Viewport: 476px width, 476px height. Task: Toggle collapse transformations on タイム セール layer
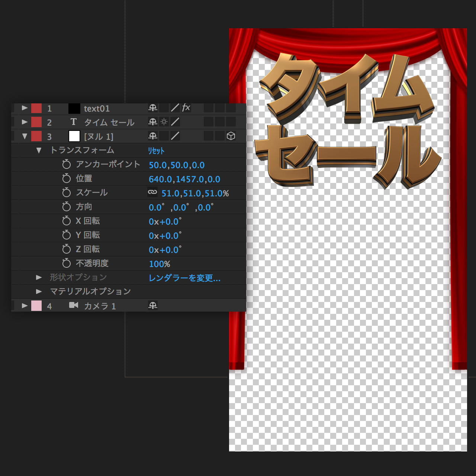[x=164, y=122]
